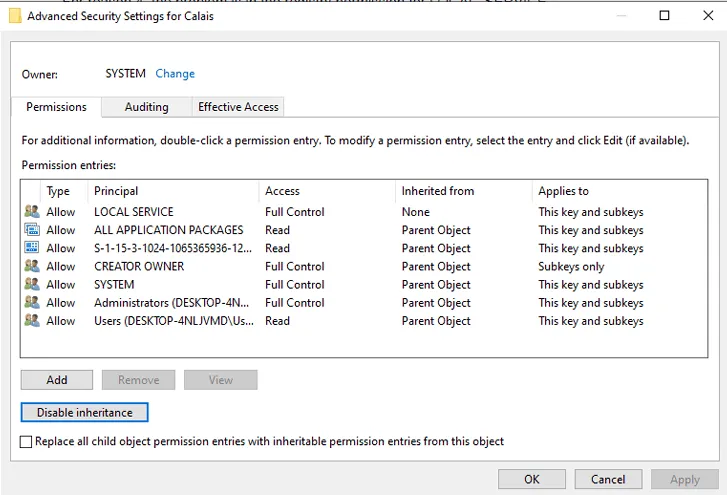Click the S-1-15-3-1024 SID entry icon
This screenshot has height=495, width=727.
click(32, 248)
